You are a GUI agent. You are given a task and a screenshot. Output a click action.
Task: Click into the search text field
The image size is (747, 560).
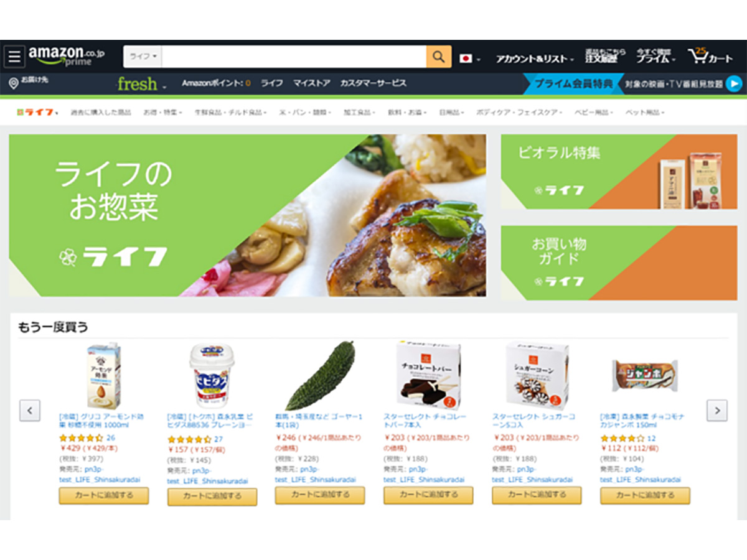click(294, 57)
